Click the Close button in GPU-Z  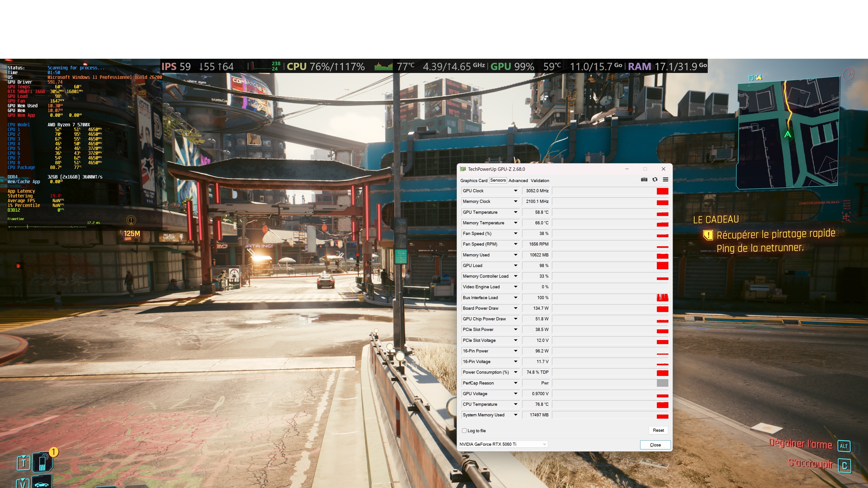tap(655, 445)
